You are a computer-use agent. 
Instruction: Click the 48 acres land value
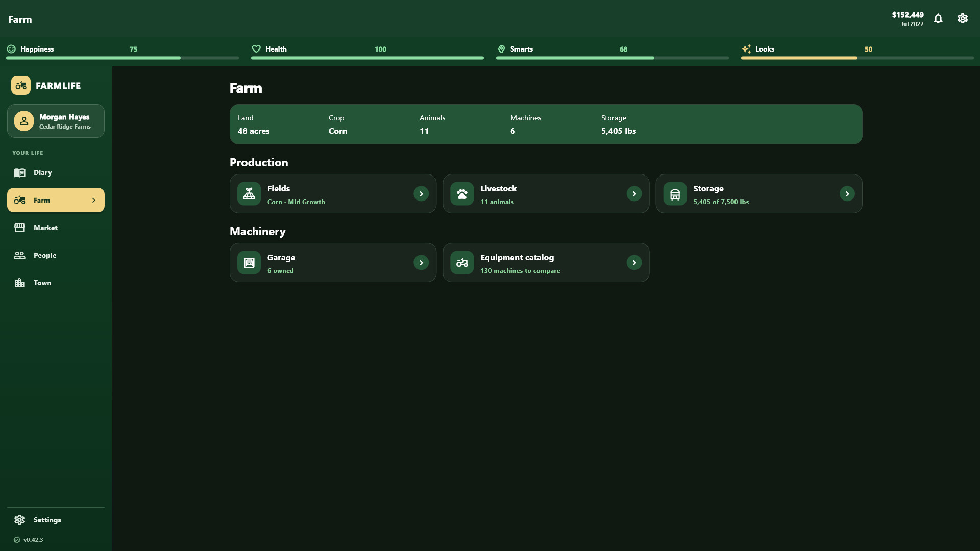point(254,131)
